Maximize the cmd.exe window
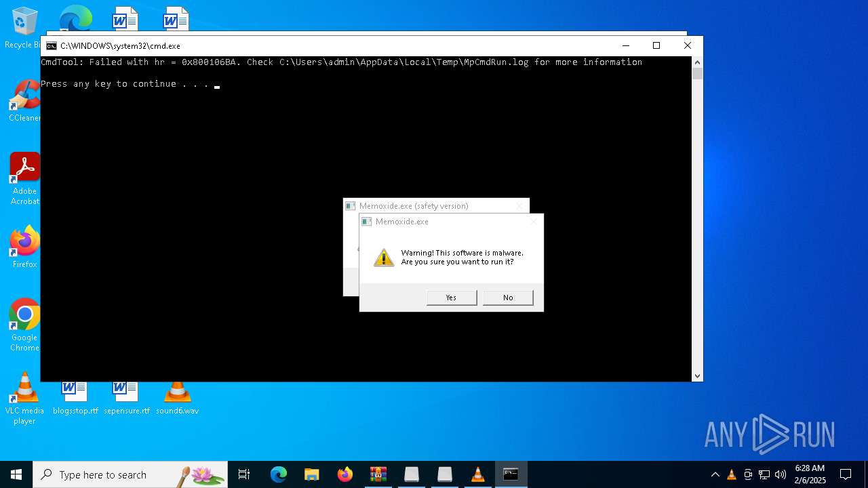Screen dimensions: 868x488 656,45
